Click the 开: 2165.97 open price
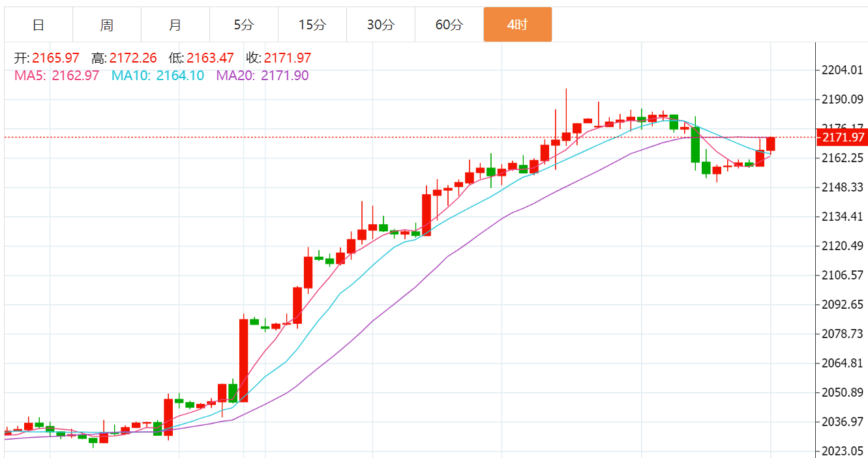 (x=46, y=58)
